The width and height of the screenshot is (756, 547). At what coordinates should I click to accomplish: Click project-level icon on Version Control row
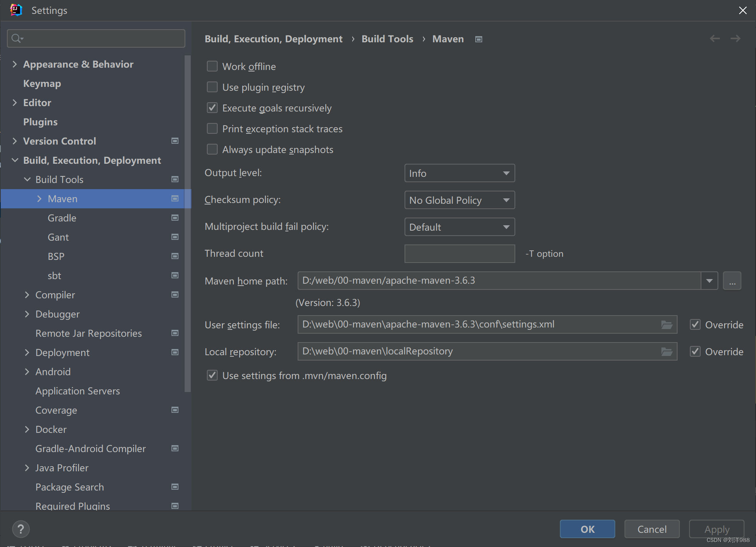click(175, 141)
